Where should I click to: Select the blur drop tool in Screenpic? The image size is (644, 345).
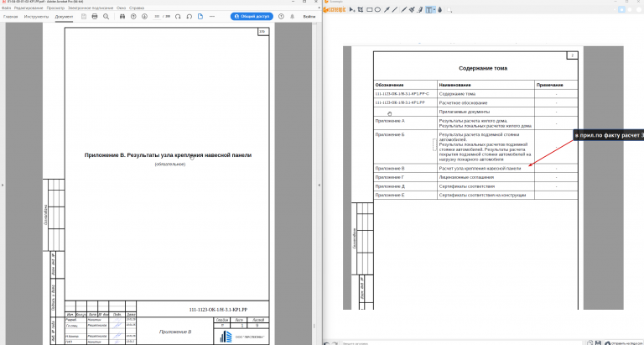440,10
